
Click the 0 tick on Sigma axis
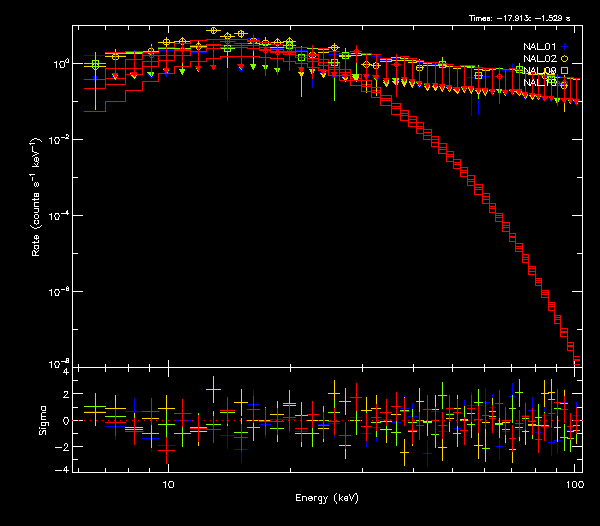pos(66,420)
